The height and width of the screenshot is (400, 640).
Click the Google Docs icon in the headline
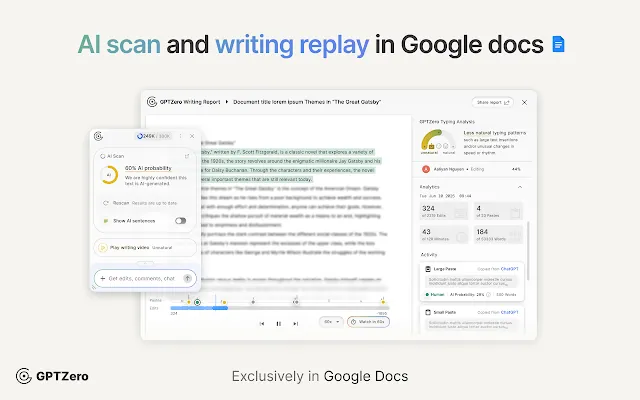pyautogui.click(x=558, y=44)
